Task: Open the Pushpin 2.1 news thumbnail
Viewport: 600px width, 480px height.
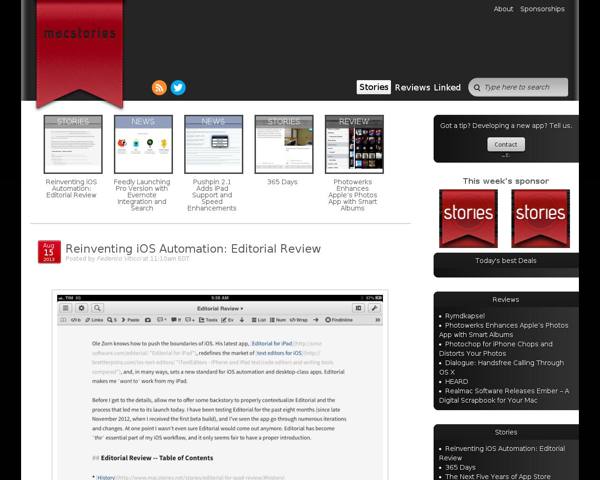Action: coord(213,144)
